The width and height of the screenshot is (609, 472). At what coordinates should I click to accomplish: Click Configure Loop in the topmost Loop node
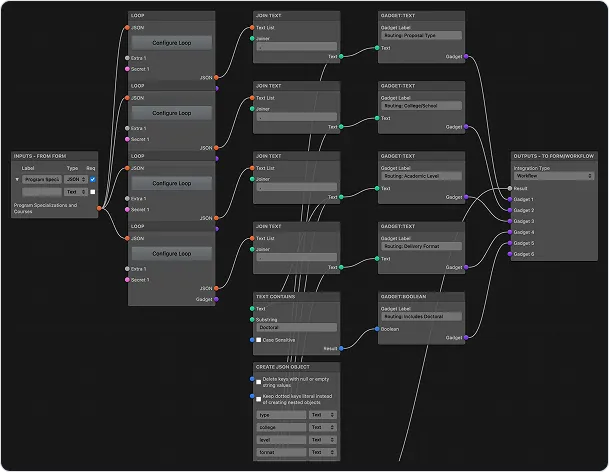(172, 43)
